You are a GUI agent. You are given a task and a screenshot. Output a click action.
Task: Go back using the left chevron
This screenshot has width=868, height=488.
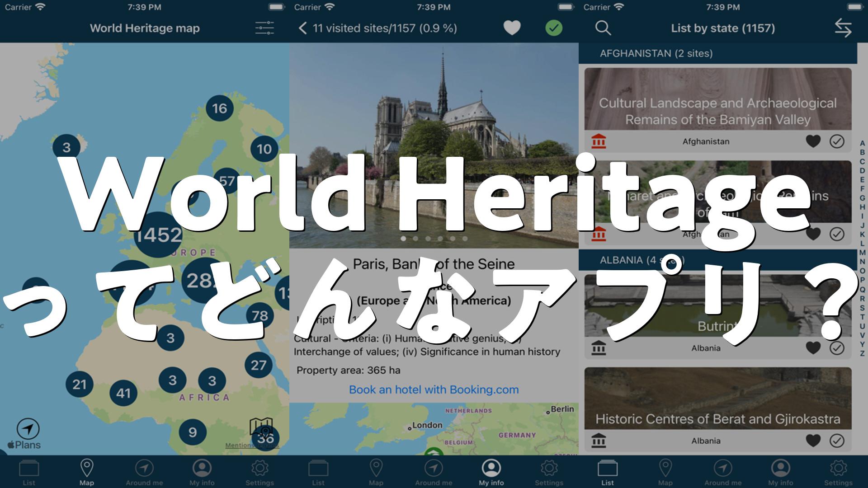(302, 28)
